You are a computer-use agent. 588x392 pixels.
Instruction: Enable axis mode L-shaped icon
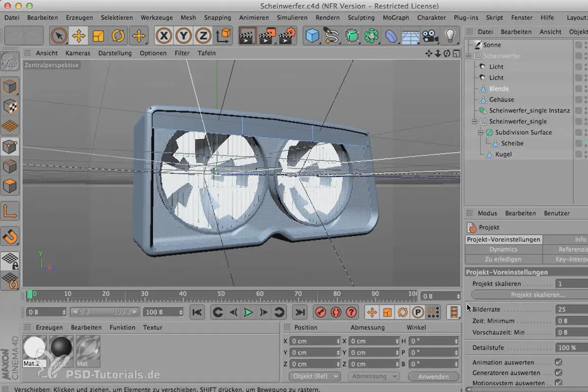click(10, 211)
